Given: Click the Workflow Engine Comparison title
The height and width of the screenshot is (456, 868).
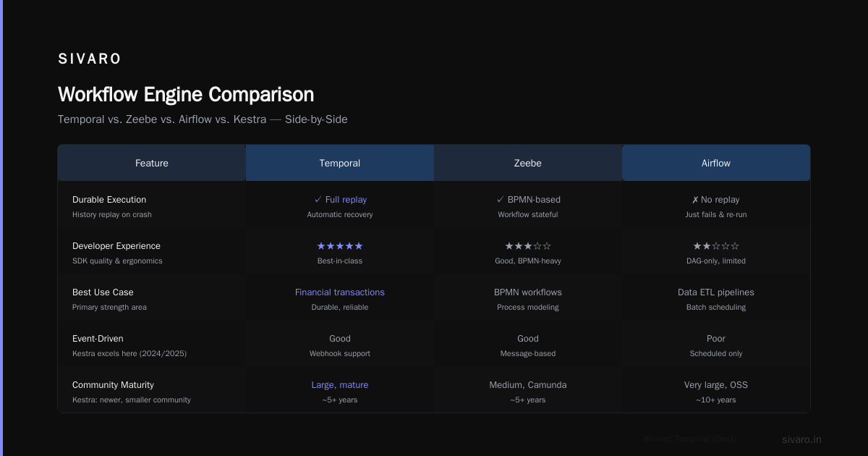Looking at the screenshot, I should pyautogui.click(x=186, y=95).
